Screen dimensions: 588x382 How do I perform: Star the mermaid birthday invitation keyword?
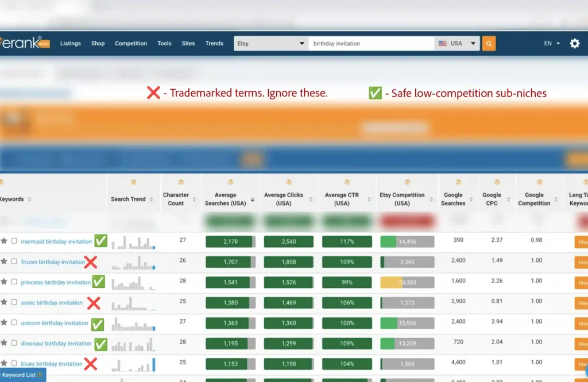click(4, 241)
